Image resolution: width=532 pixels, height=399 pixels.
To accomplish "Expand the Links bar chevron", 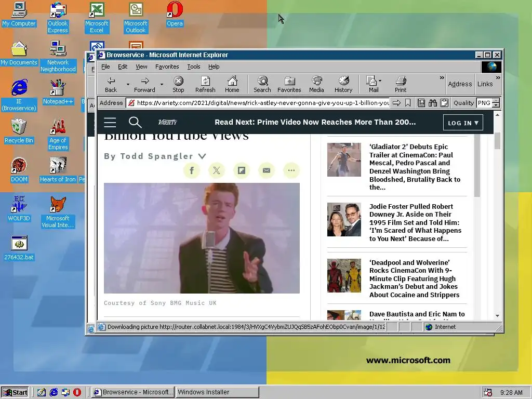I will 498,78.
